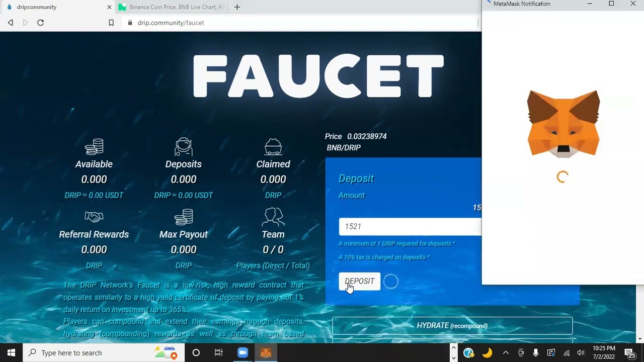This screenshot has height=362, width=644.
Task: Click the Deposit panel heading
Action: pos(356,178)
